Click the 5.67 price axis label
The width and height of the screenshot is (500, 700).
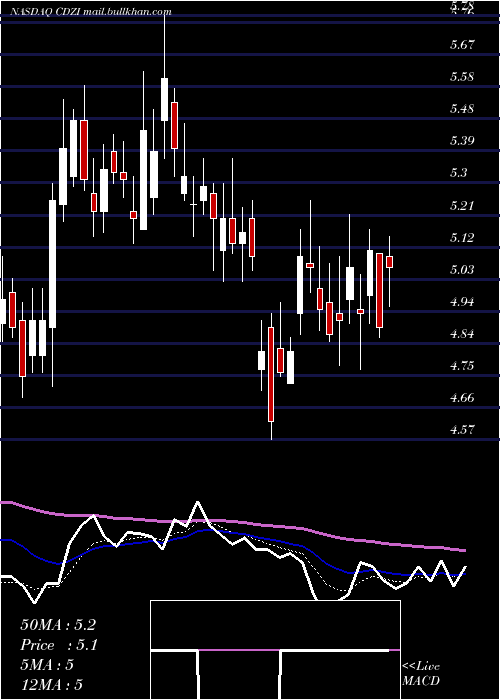(x=462, y=44)
